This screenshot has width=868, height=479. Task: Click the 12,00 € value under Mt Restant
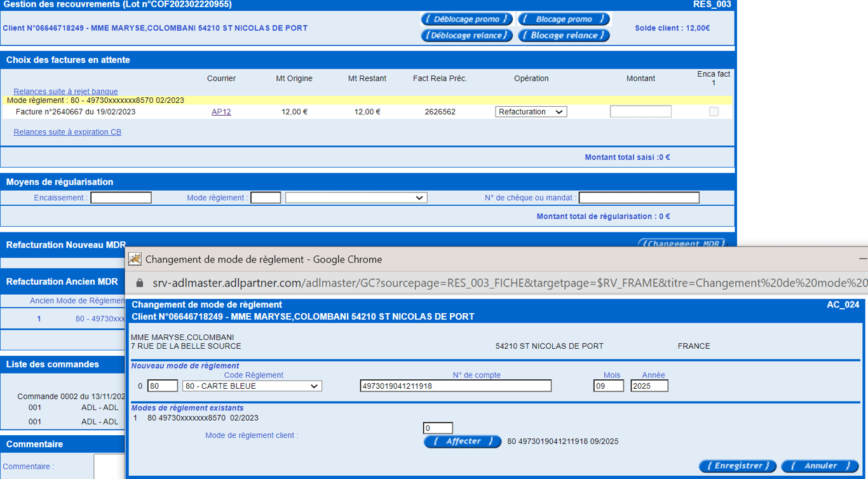click(x=367, y=112)
